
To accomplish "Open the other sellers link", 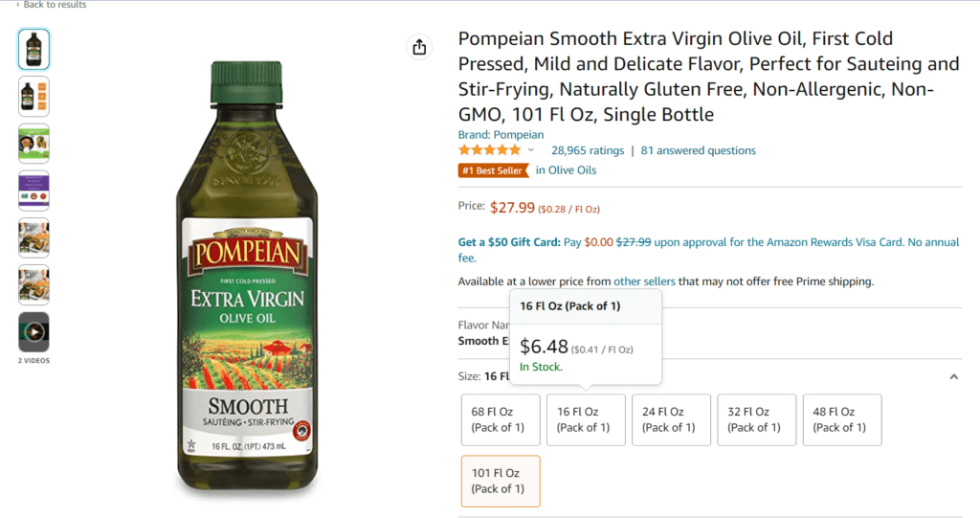I will tap(644, 282).
